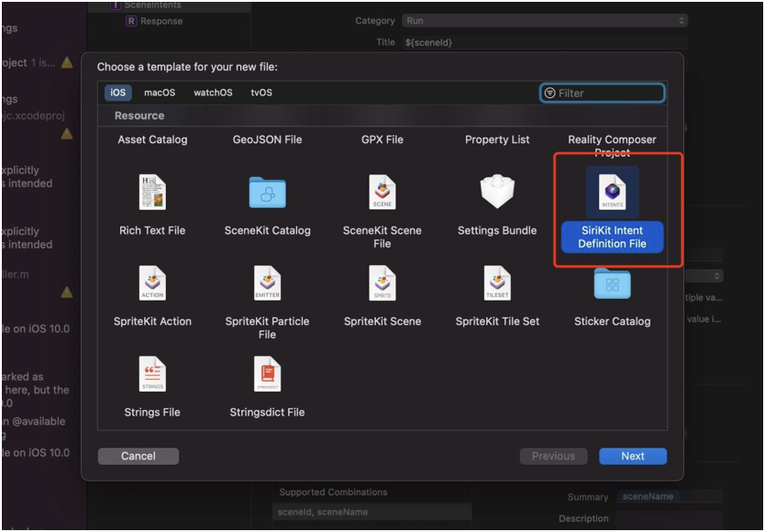The height and width of the screenshot is (532, 765).
Task: Select the GPX File label
Action: [382, 139]
